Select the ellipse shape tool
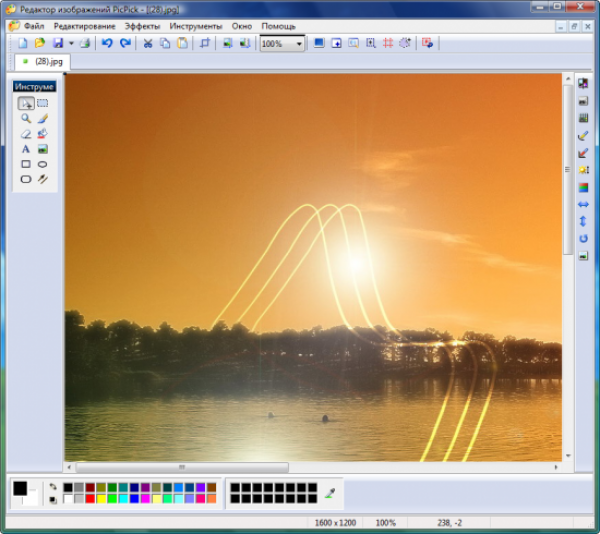Image resolution: width=600 pixels, height=534 pixels. point(42,164)
